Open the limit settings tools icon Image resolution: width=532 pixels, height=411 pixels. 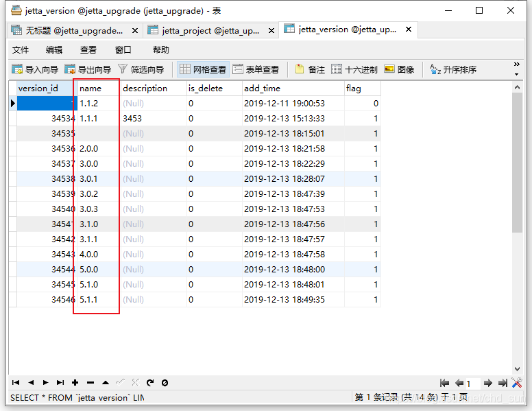click(x=517, y=383)
